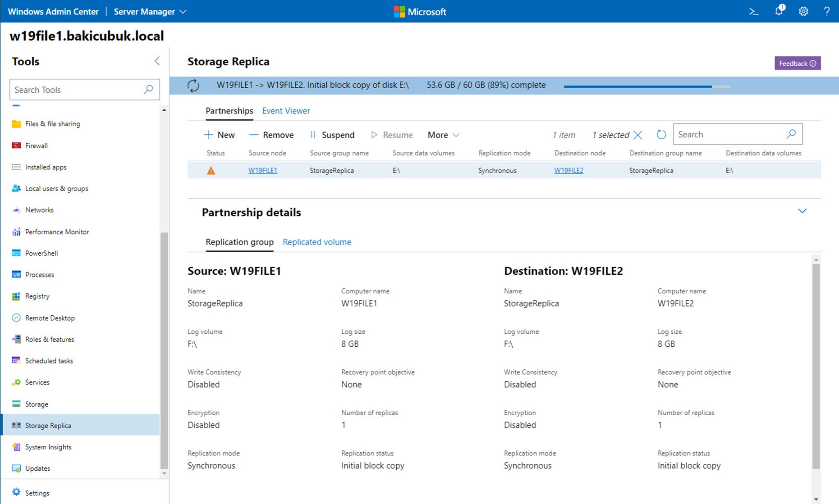Open the W19FILE1 source node link
Screen dimensions: 839x504
[x=262, y=171]
